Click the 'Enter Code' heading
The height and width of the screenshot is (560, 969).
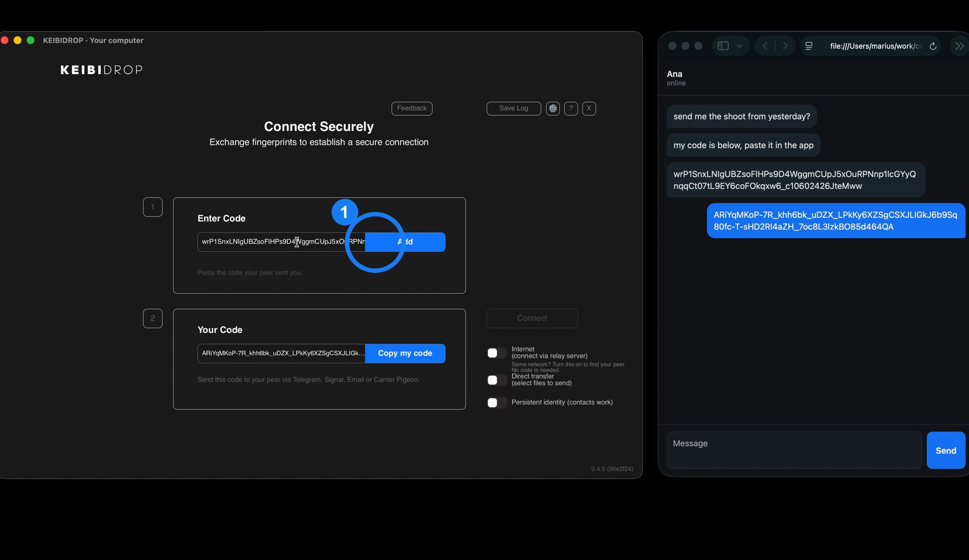222,218
